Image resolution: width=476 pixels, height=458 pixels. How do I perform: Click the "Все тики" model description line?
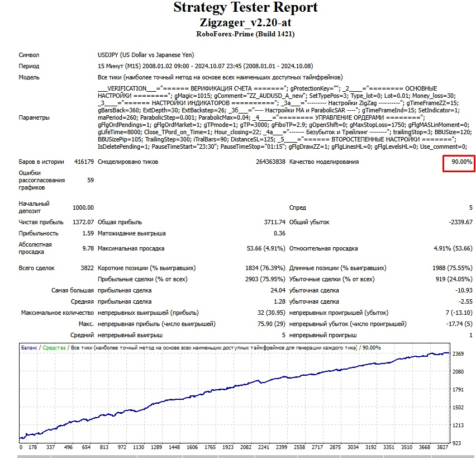click(x=220, y=77)
